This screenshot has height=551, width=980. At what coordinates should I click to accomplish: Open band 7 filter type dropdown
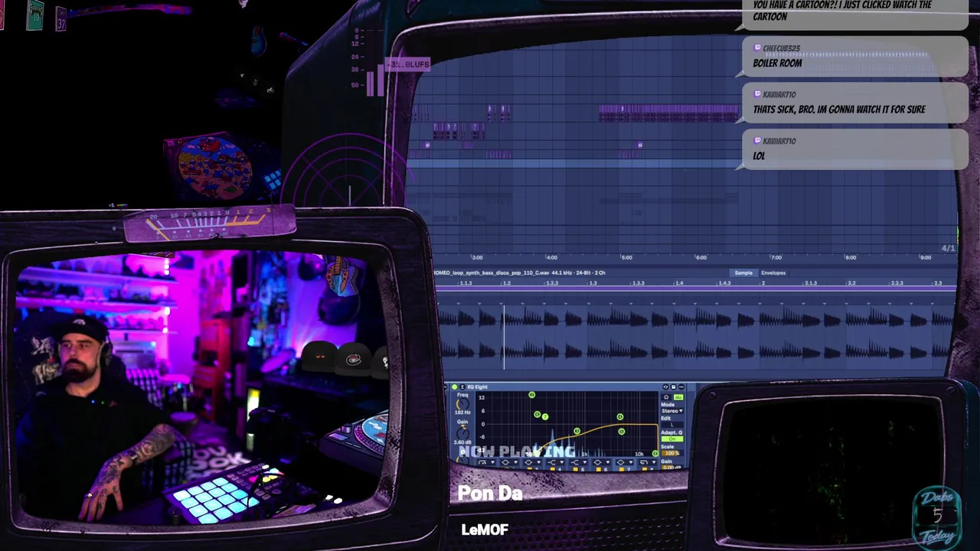click(x=624, y=462)
